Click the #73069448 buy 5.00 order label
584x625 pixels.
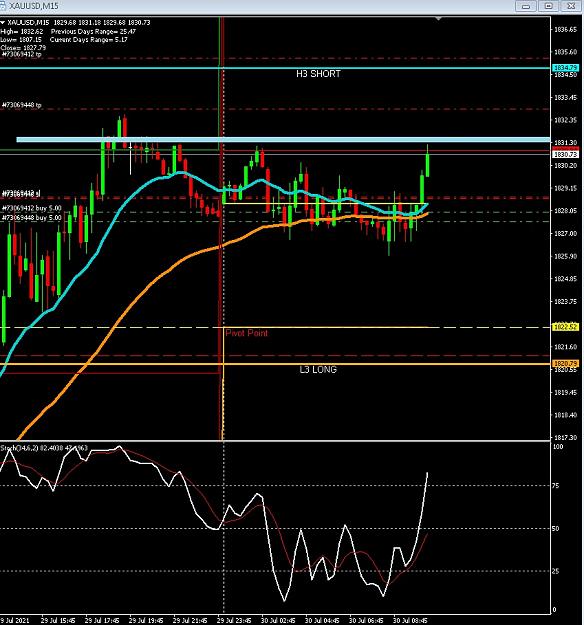tap(31, 218)
